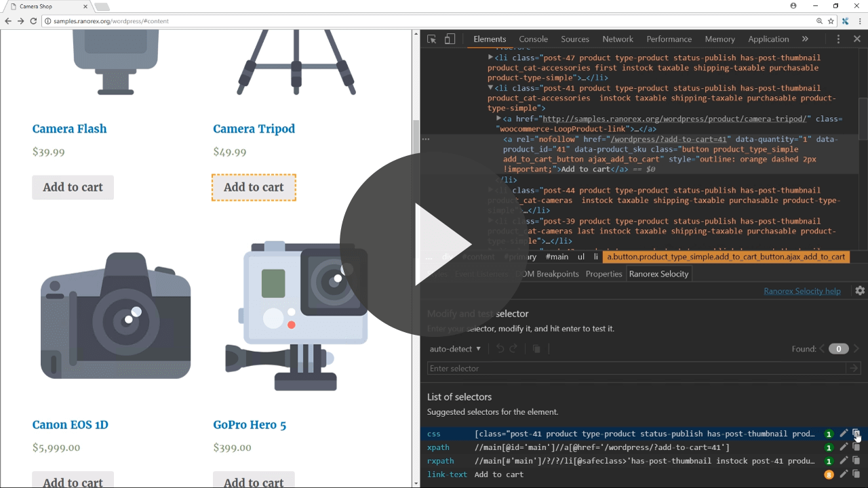Close the DevTools panel
868x488 pixels.
(856, 39)
